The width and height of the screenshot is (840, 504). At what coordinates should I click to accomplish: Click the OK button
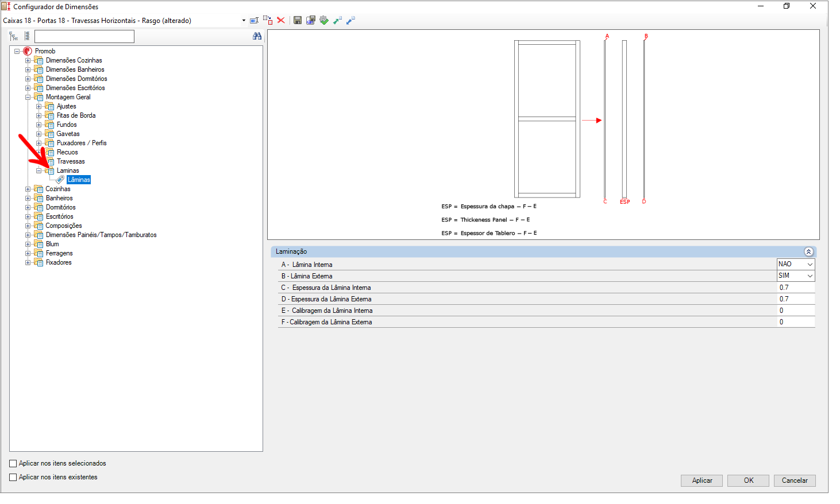748,480
